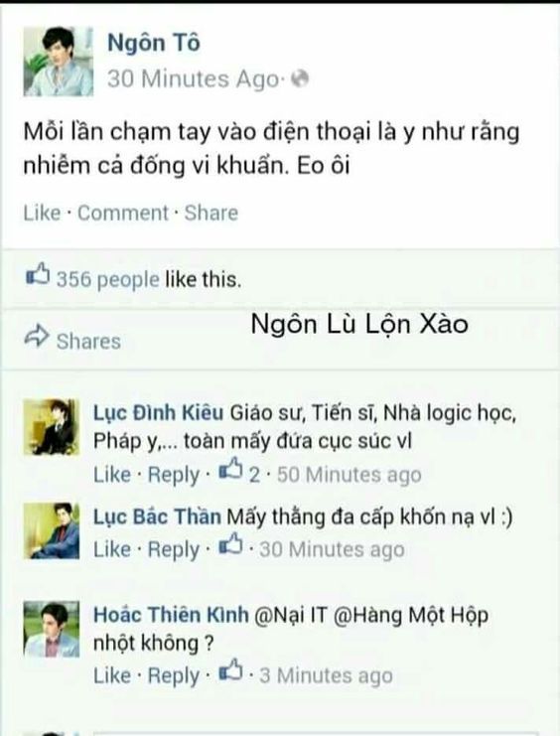Viewport: 560px width, 736px height.
Task: Open the Ngôn Tô profile name link
Action: click(x=154, y=43)
